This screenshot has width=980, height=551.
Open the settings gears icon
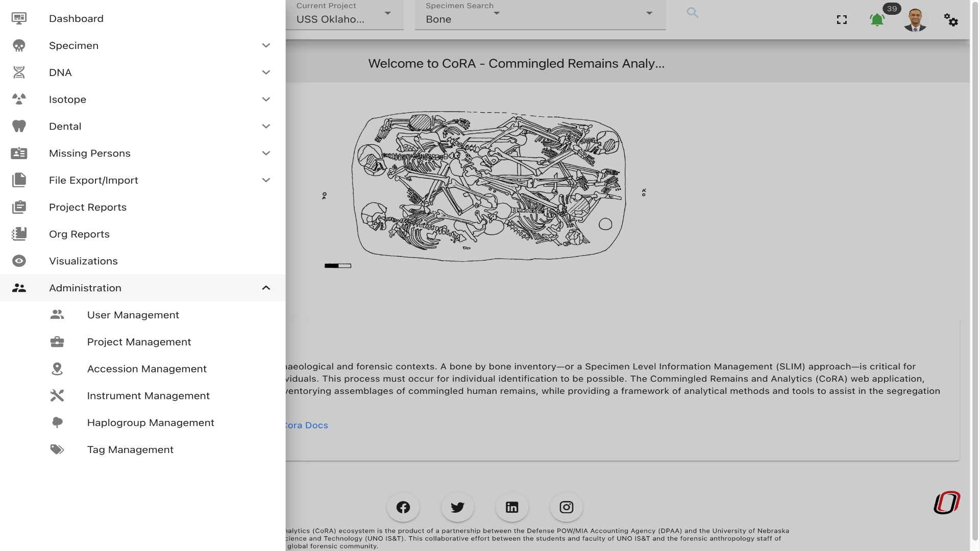951,20
